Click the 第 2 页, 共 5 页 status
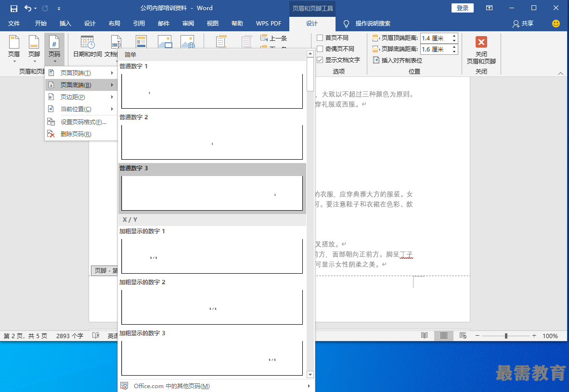Screen dimensions: 569x392 pos(26,336)
